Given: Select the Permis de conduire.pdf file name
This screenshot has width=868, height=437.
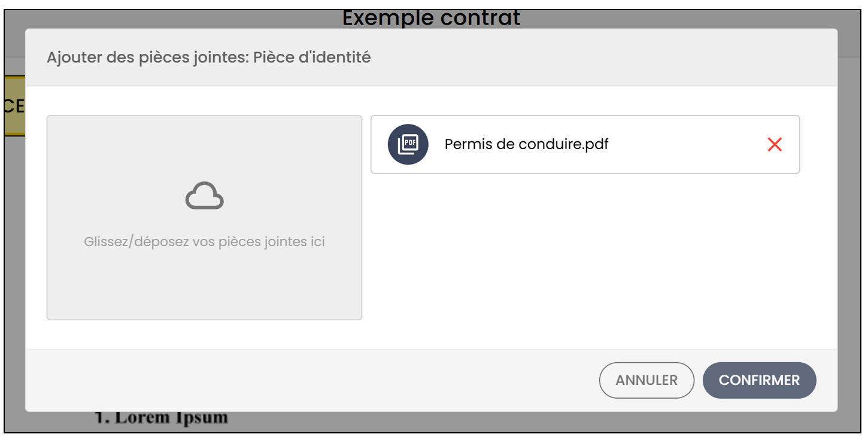Looking at the screenshot, I should pos(526,144).
